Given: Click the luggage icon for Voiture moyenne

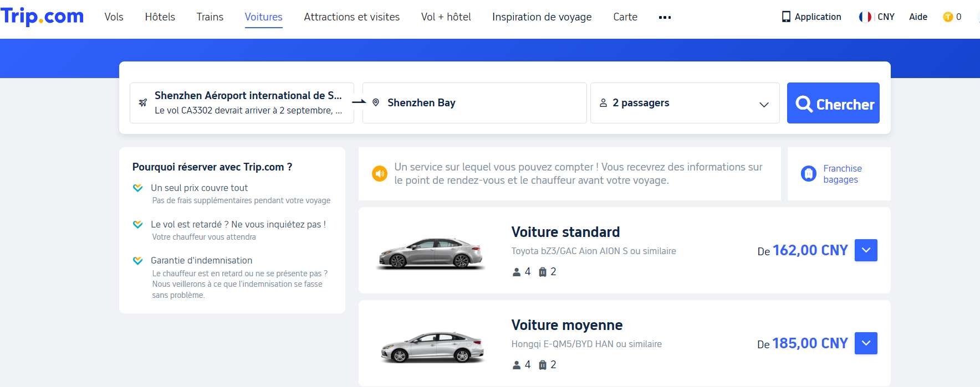Looking at the screenshot, I should 543,365.
